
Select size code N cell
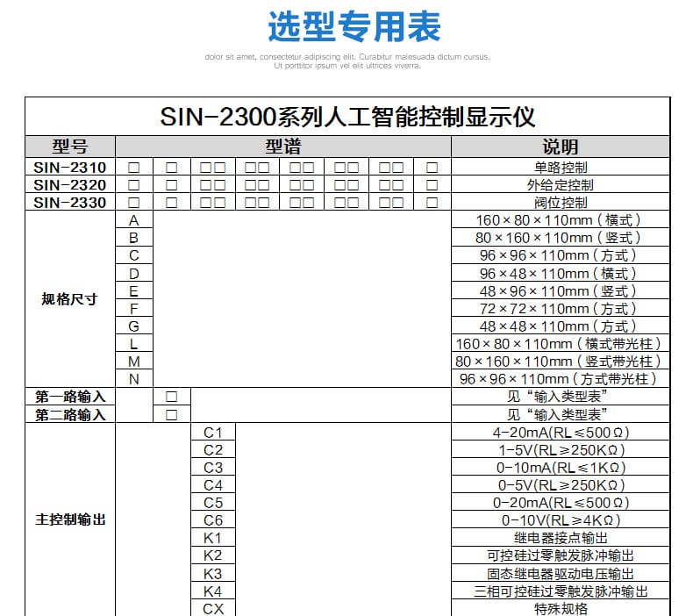tap(134, 379)
